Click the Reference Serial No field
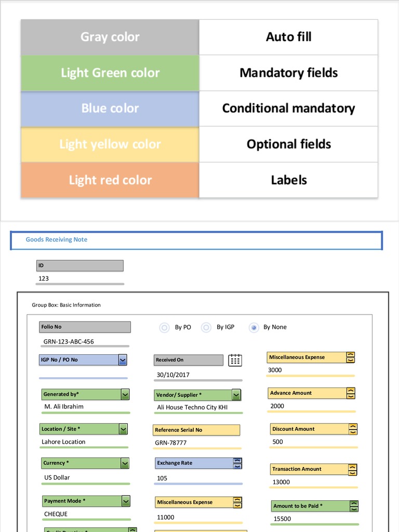The width and height of the screenshot is (399, 532). click(x=196, y=430)
